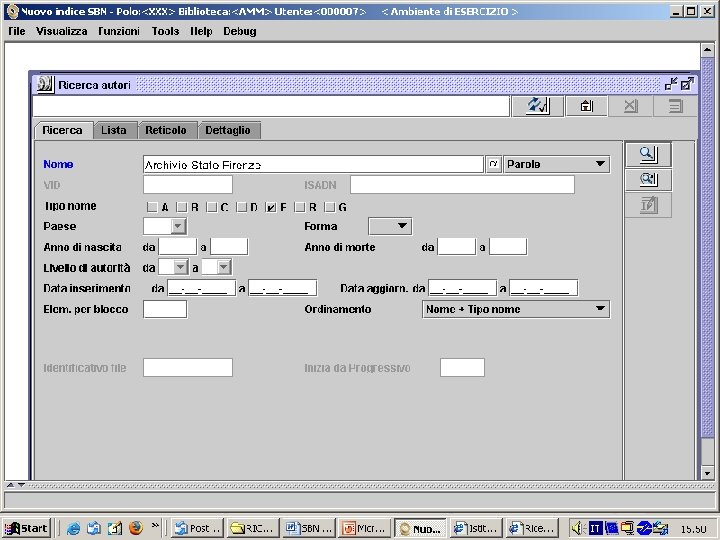Switch to the Reticolo tab

click(x=166, y=130)
